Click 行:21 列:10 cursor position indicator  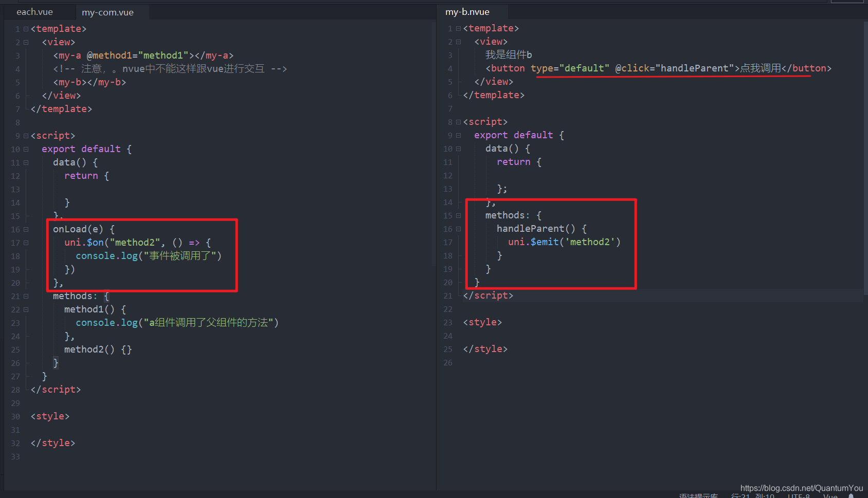[x=753, y=496]
